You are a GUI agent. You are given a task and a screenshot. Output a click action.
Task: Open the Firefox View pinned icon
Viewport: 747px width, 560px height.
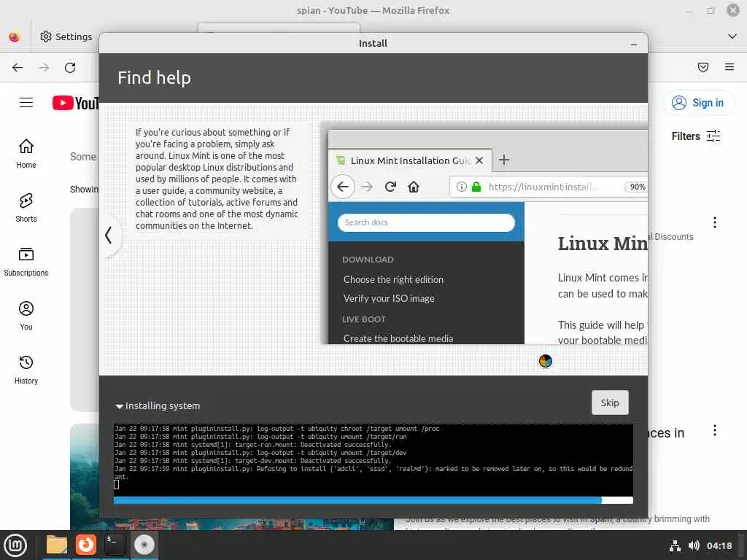15,36
